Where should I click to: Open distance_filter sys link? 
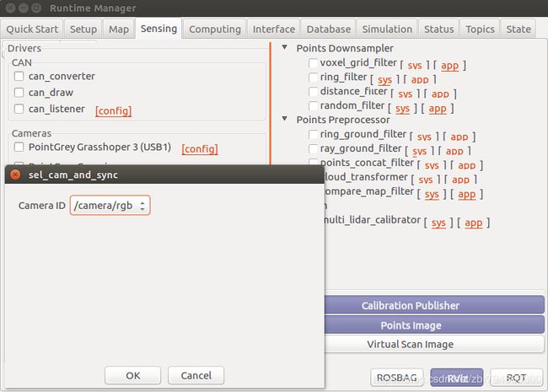pos(405,94)
